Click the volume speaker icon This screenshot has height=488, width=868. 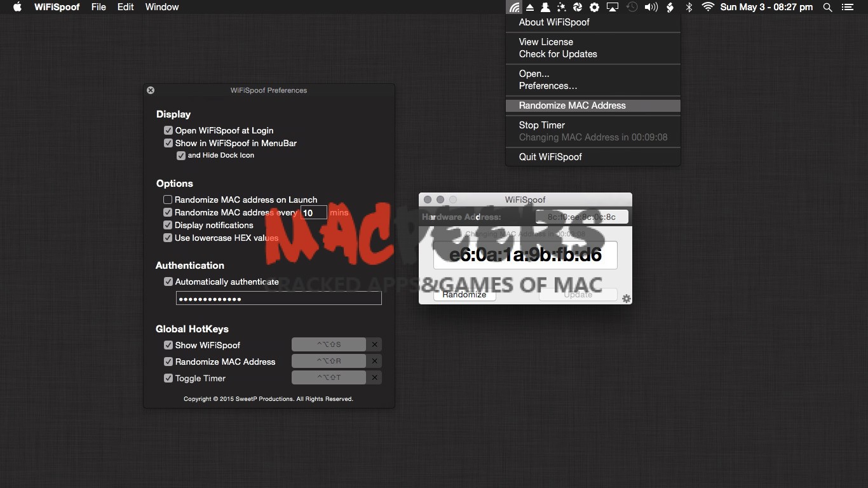651,7
